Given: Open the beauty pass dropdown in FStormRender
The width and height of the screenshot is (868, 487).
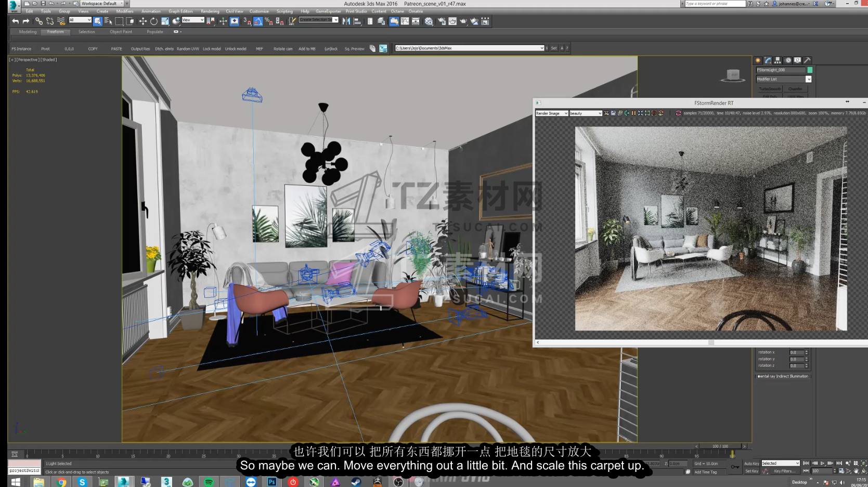Looking at the screenshot, I should tap(586, 113).
